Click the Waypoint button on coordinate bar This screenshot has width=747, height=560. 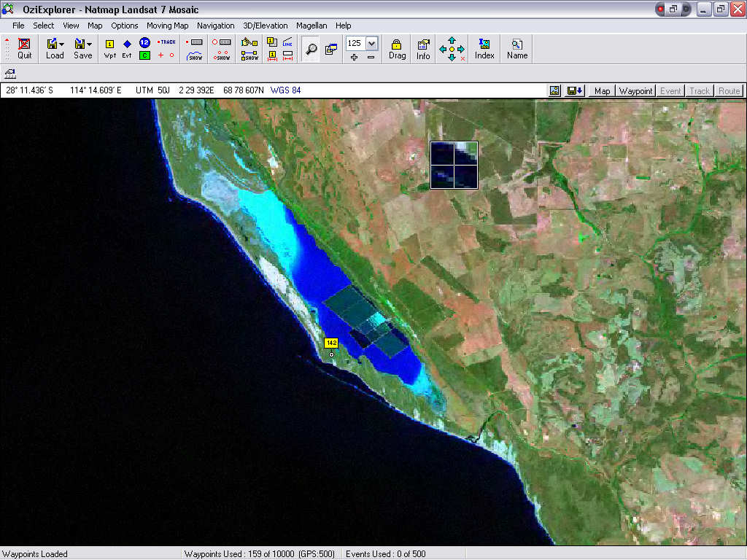pos(635,91)
